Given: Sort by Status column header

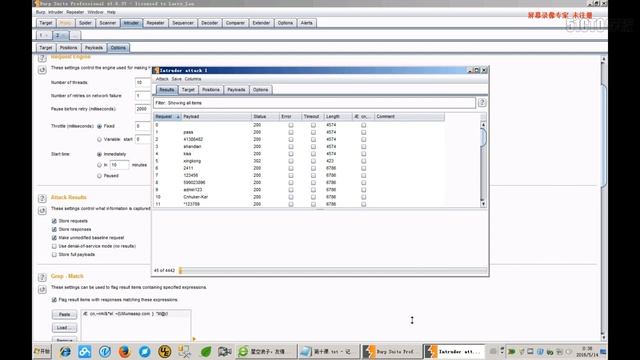Looking at the screenshot, I should (x=265, y=117).
